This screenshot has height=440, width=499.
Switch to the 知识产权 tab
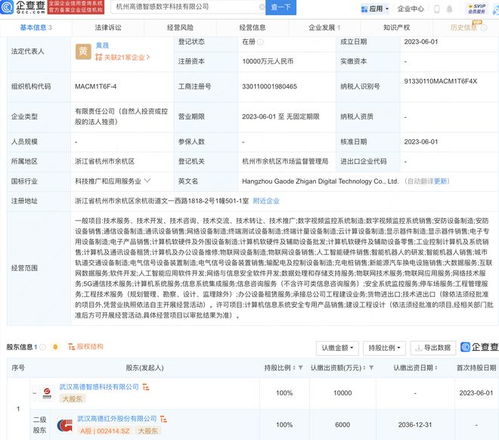point(397,28)
